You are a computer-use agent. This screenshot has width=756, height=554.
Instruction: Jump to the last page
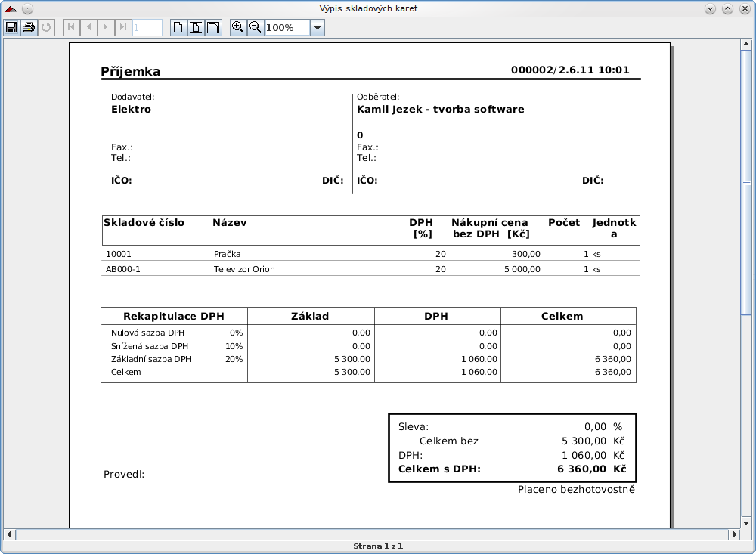pos(123,28)
